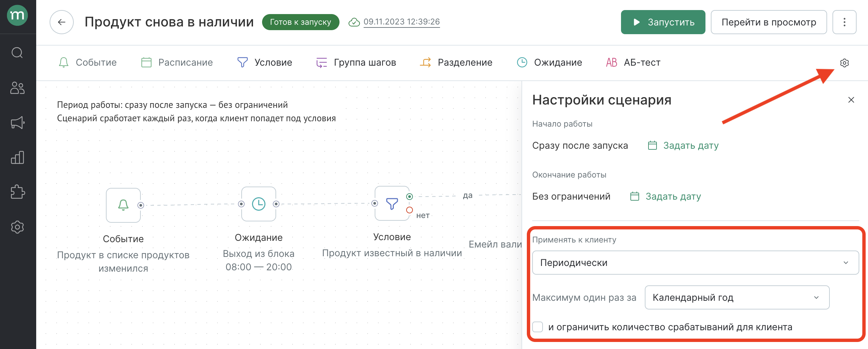Close the scenario settings panel
Screen dimensions: 868x349
(851, 100)
